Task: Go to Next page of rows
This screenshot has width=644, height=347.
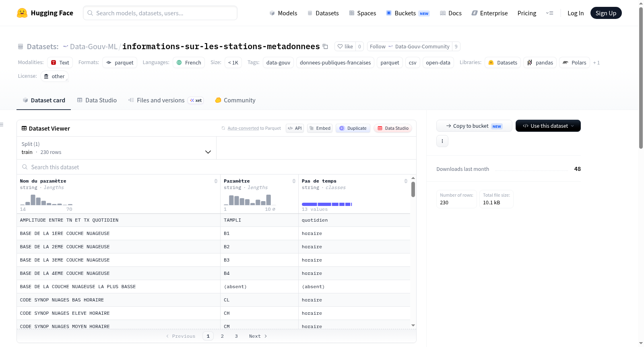Action: pyautogui.click(x=258, y=336)
